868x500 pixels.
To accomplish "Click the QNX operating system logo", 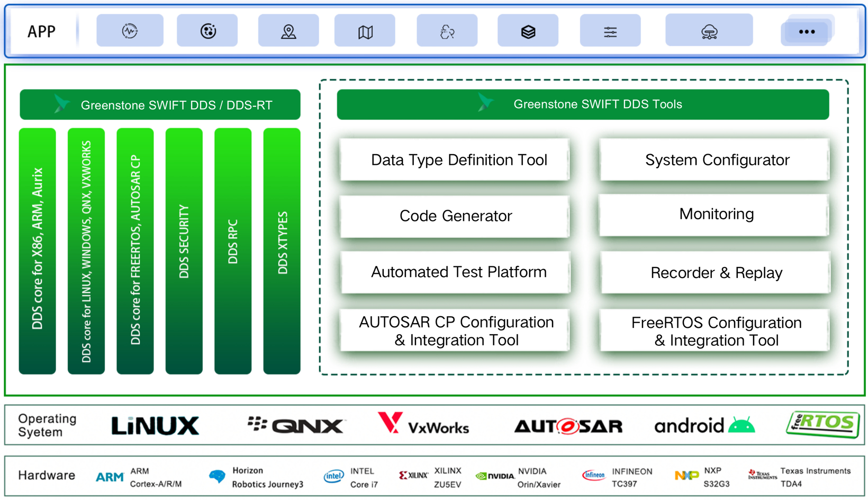I will pos(295,425).
